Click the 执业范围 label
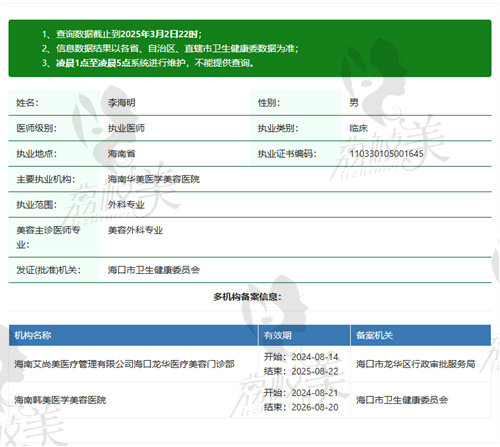Viewport: 500px width, 447px height. pos(36,204)
